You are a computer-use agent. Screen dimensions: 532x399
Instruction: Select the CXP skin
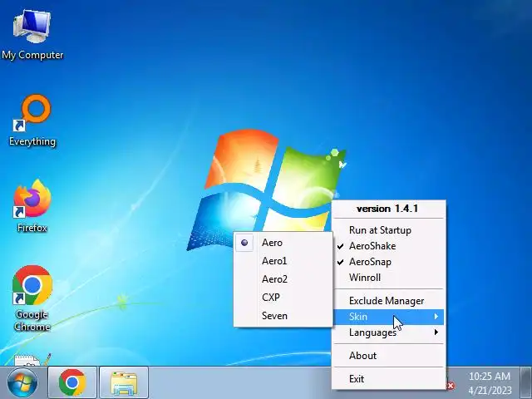coord(283,298)
